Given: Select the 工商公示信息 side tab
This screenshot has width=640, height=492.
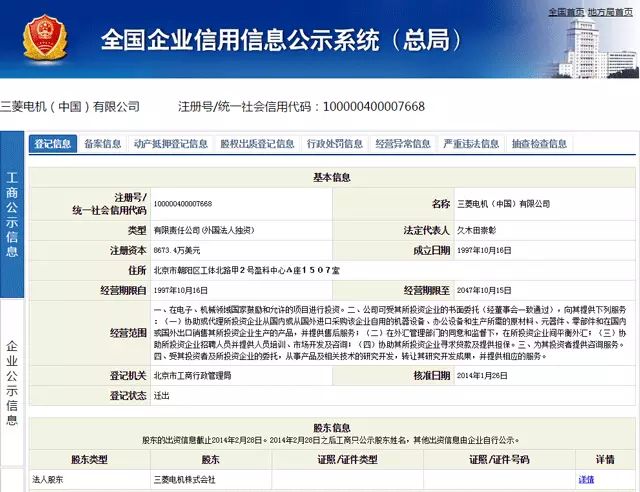Looking at the screenshot, I should pyautogui.click(x=12, y=214).
